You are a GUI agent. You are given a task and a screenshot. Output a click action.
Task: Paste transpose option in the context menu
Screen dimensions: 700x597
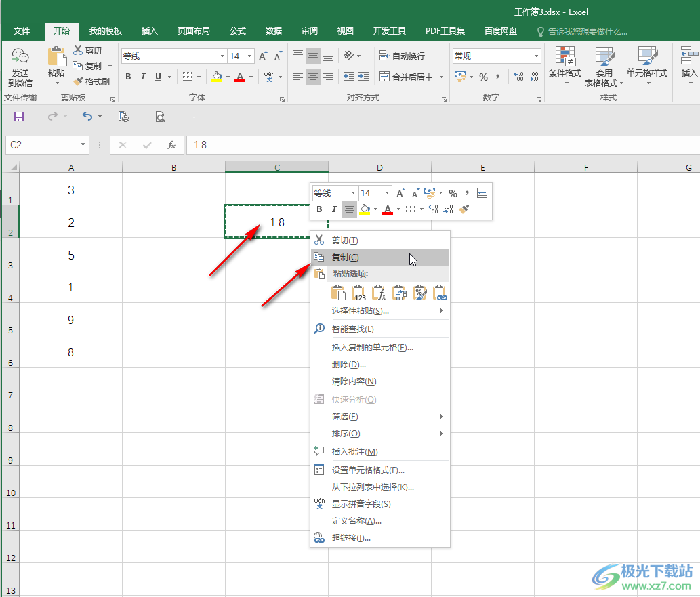(x=400, y=293)
